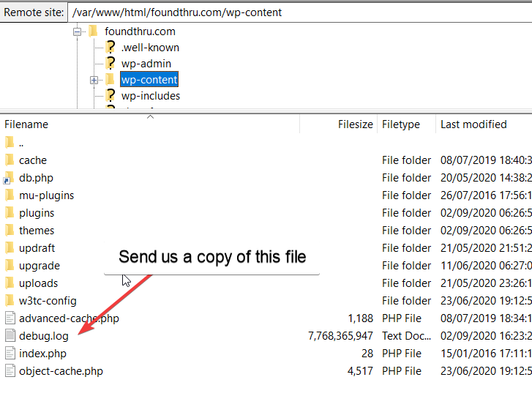Select the plugins folder row
The height and width of the screenshot is (418, 532).
[266, 213]
